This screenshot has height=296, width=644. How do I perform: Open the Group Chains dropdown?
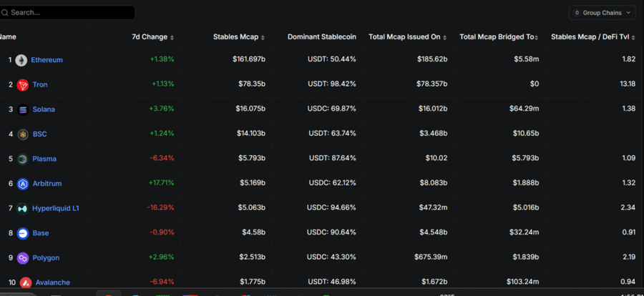click(x=602, y=12)
